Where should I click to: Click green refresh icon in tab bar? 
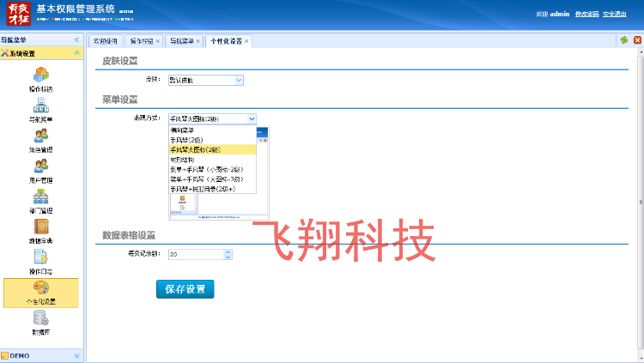623,40
